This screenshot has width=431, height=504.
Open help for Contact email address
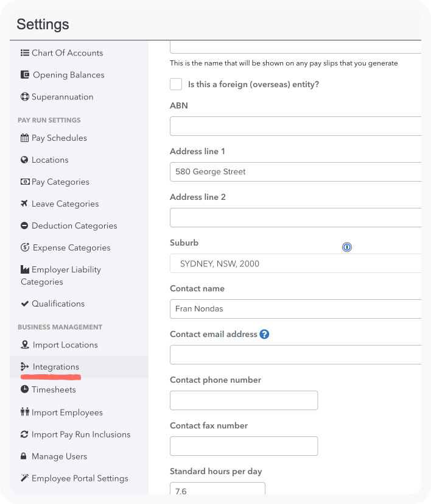[x=264, y=334]
